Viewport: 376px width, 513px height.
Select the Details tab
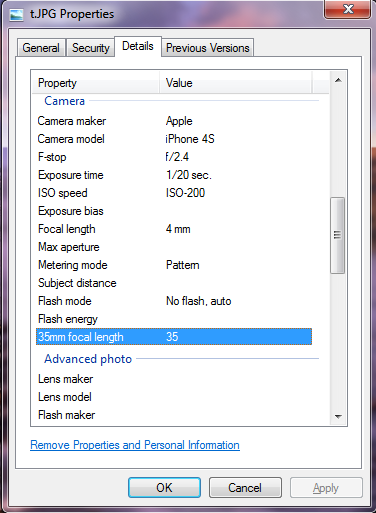[x=138, y=46]
